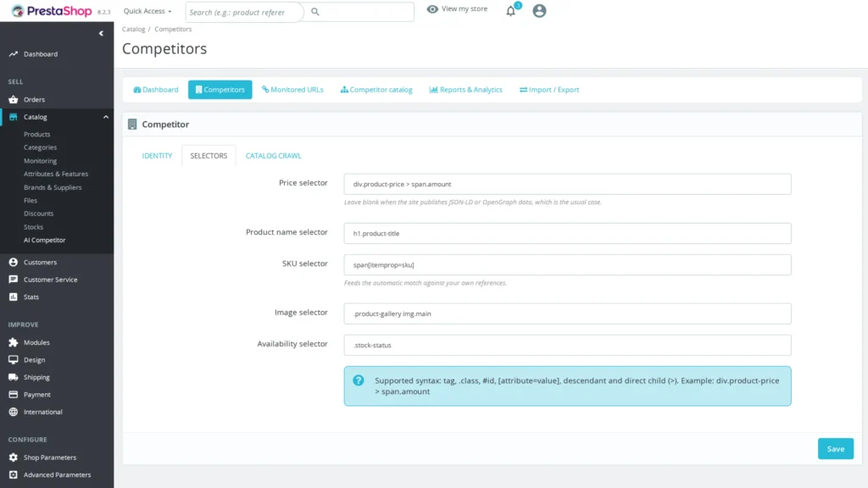868x488 pixels.
Task: Click the Customer Service menu label
Action: 50,280
